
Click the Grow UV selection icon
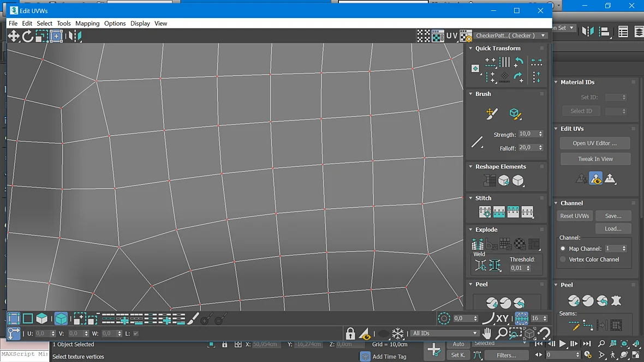(x=80, y=318)
